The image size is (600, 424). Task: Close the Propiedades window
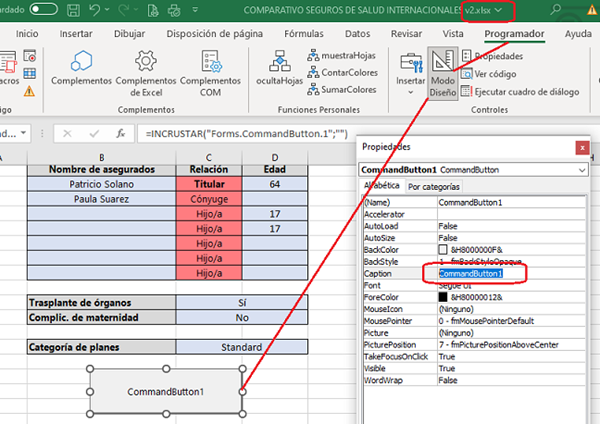582,148
